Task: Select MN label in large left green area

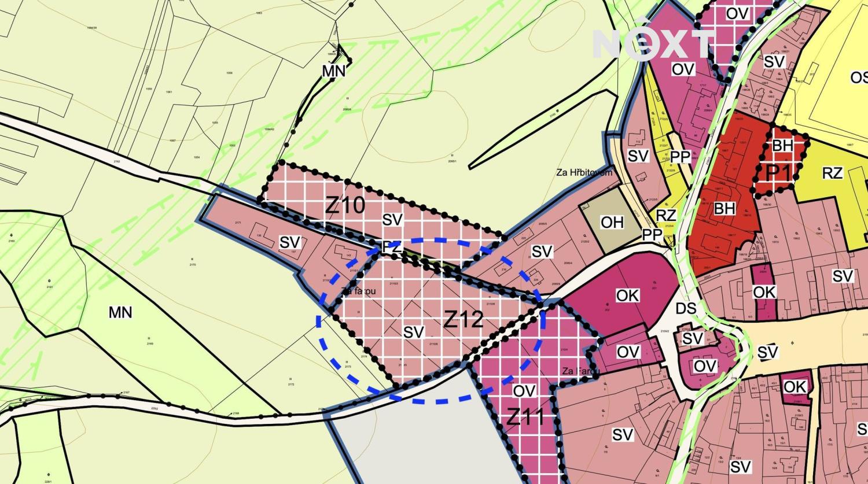Action: pos(120,313)
